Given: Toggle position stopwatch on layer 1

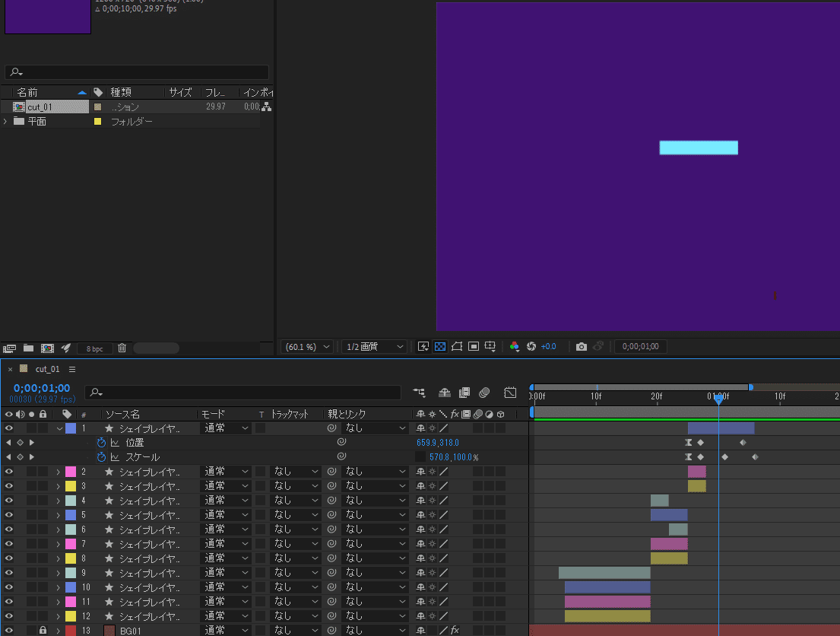Looking at the screenshot, I should 101,443.
